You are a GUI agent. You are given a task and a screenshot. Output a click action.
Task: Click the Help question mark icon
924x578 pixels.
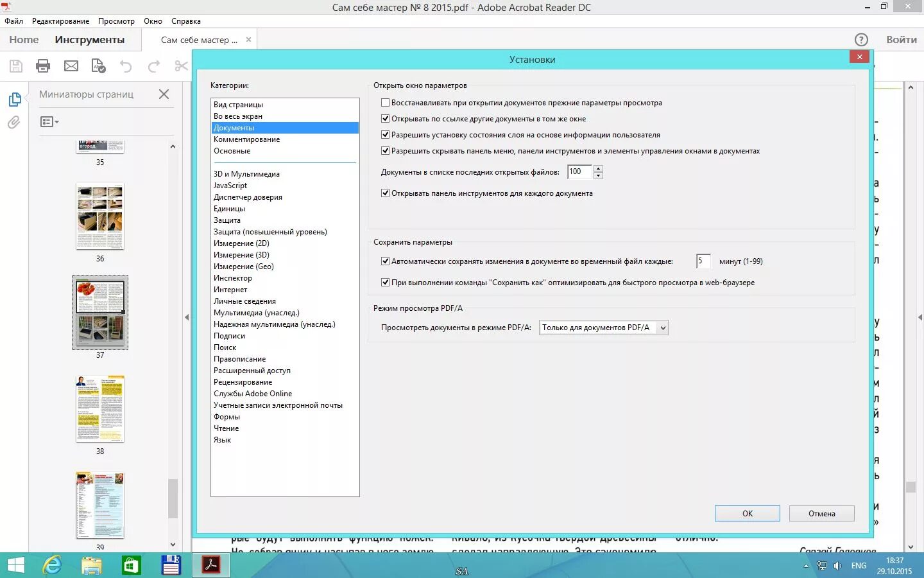pyautogui.click(x=861, y=40)
